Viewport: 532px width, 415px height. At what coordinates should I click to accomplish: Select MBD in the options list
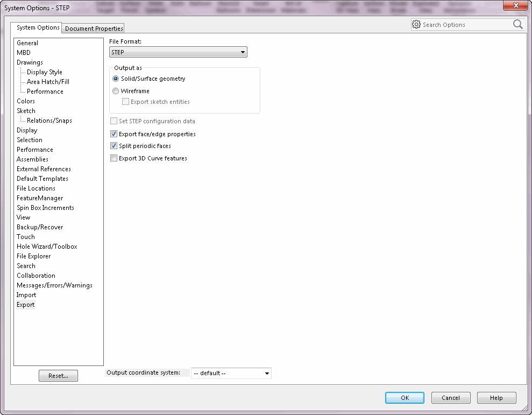click(x=24, y=53)
